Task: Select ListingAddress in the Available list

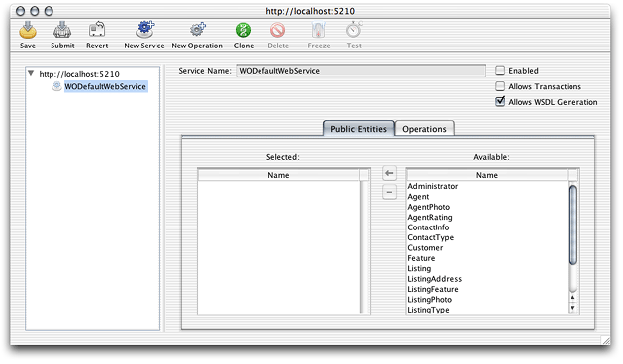Action: (x=487, y=279)
